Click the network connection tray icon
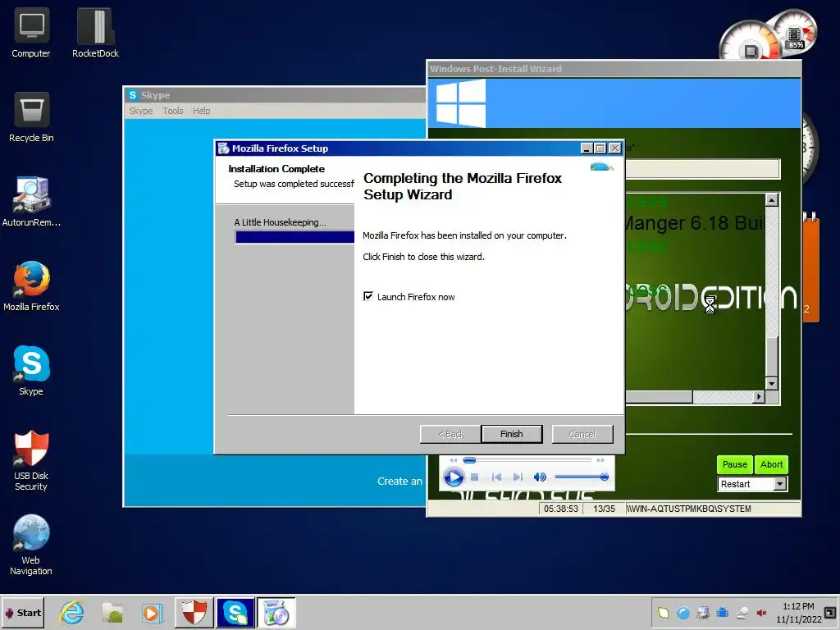 click(x=703, y=613)
